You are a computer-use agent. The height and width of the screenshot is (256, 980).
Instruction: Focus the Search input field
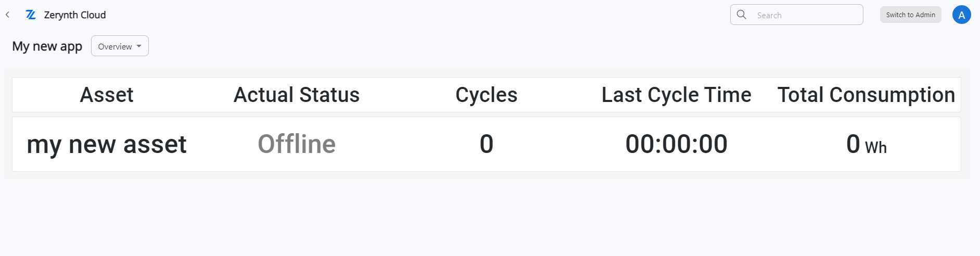797,15
